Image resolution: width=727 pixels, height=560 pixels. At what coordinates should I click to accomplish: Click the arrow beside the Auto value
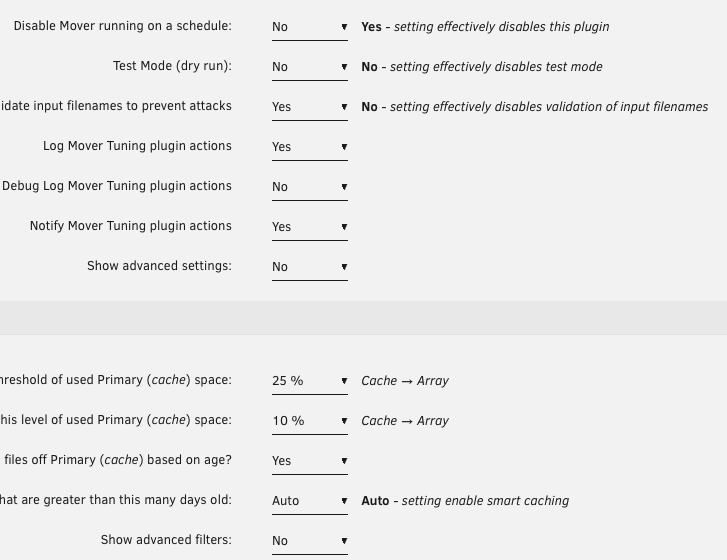click(344, 501)
